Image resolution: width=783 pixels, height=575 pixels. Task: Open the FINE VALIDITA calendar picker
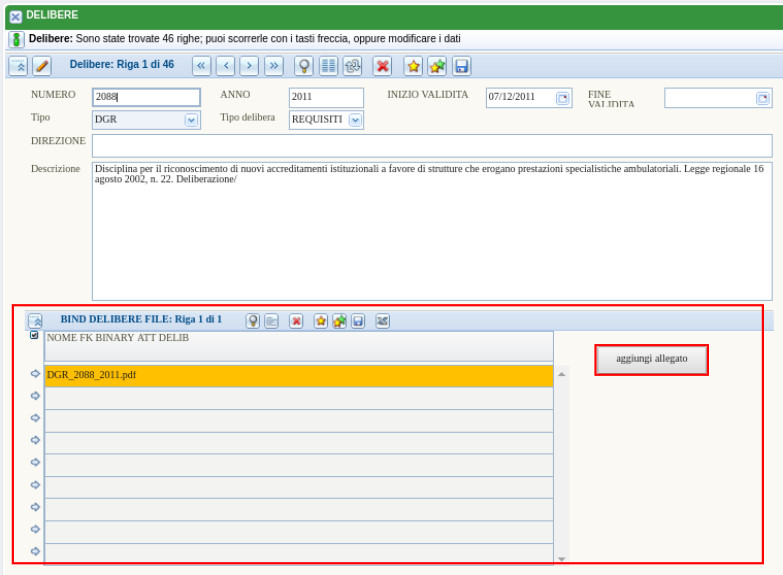tap(763, 98)
